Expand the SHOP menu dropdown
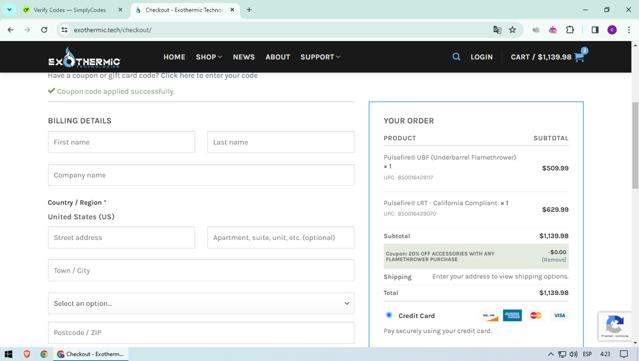The height and width of the screenshot is (361, 639). [209, 57]
